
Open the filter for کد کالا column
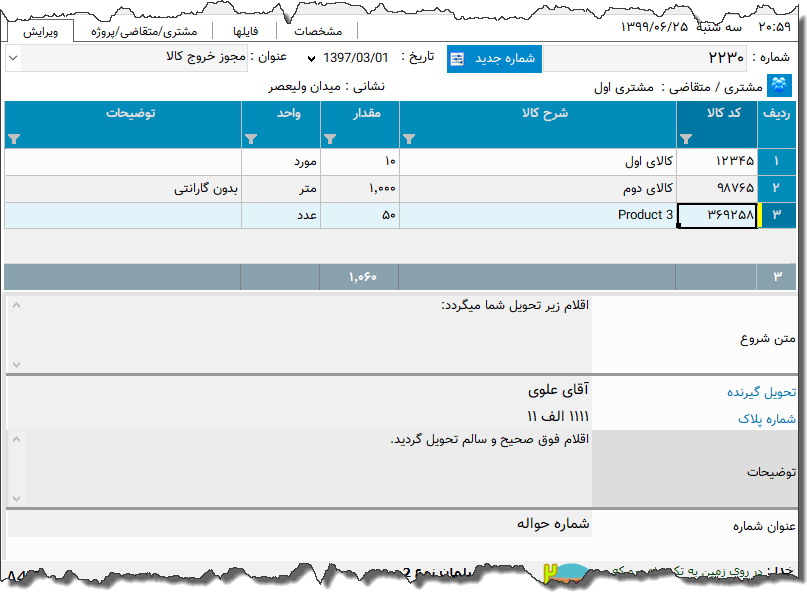[x=685, y=139]
